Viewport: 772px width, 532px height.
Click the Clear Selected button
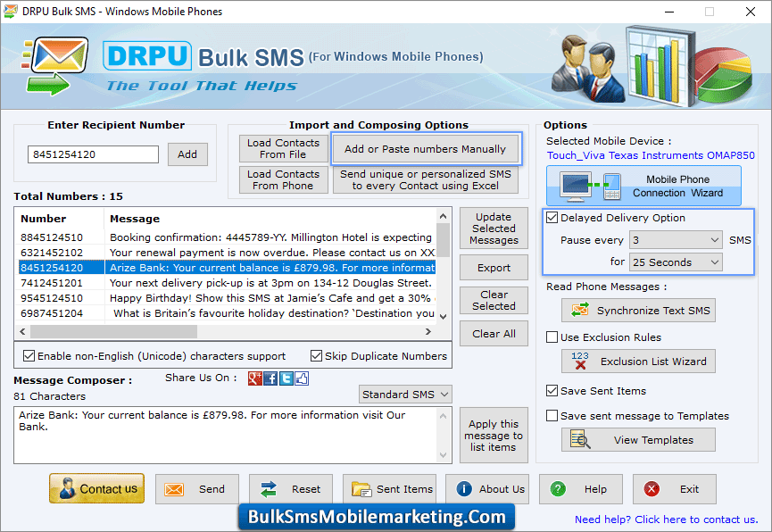click(x=494, y=300)
